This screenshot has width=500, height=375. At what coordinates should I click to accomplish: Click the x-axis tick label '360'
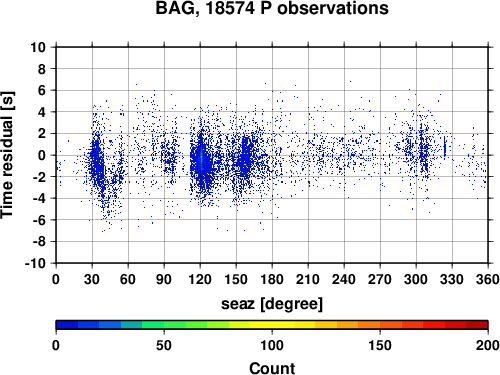point(488,279)
